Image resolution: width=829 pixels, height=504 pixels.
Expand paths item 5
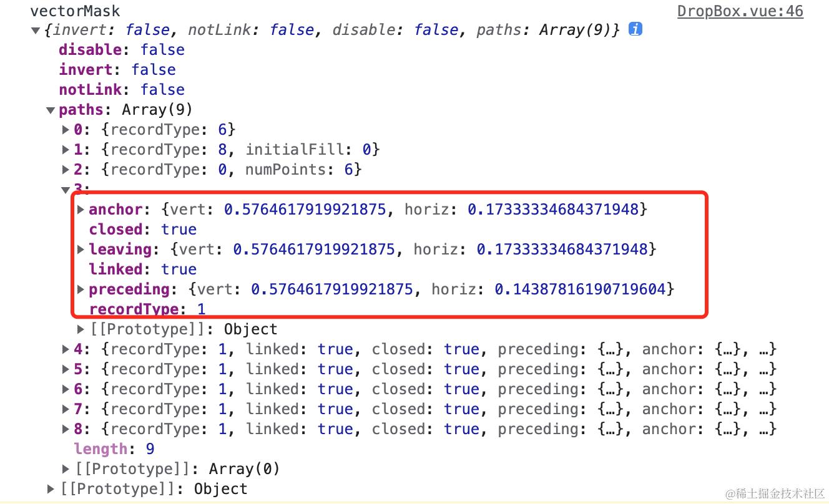tap(66, 369)
